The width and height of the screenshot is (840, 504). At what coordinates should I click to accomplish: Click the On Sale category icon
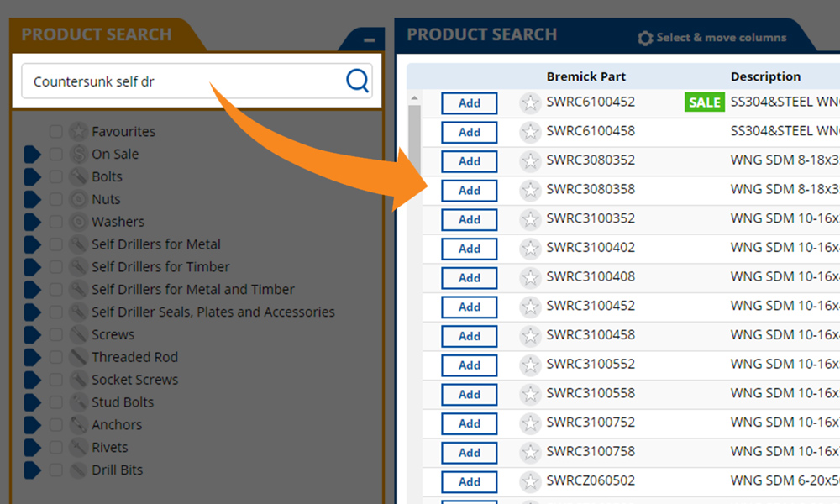click(x=78, y=155)
